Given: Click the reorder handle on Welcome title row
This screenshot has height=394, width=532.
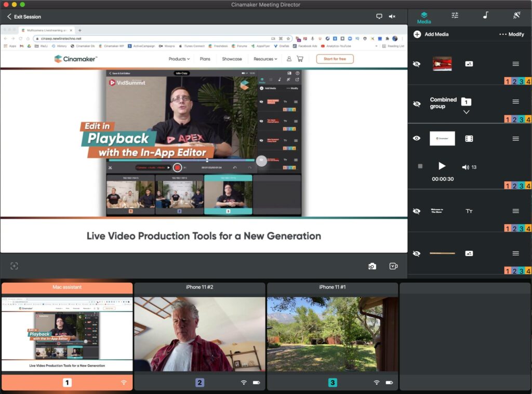Looking at the screenshot, I should click(x=516, y=211).
